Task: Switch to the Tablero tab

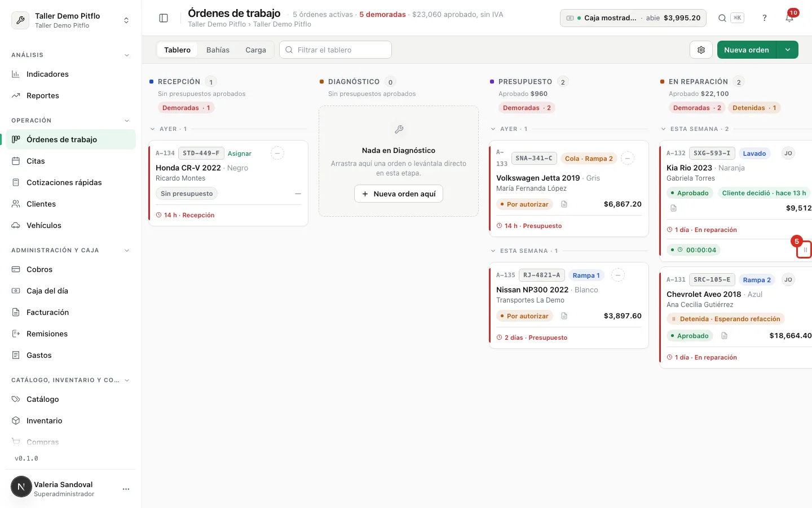Action: point(177,50)
